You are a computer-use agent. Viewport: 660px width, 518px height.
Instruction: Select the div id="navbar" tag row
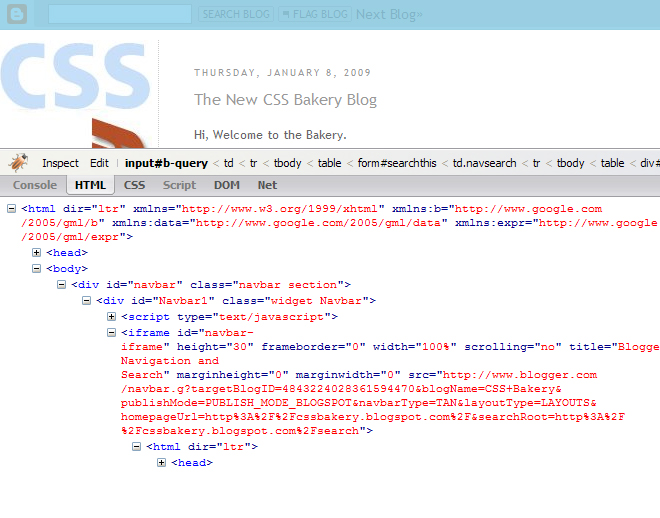pyautogui.click(x=211, y=285)
